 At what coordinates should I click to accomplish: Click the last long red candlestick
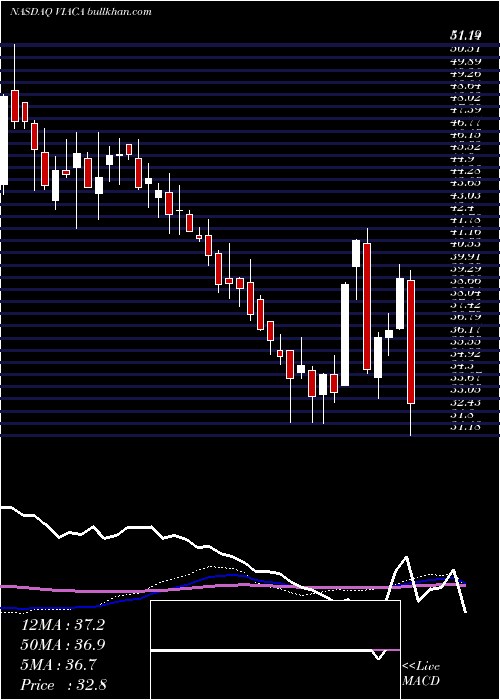coord(411,342)
